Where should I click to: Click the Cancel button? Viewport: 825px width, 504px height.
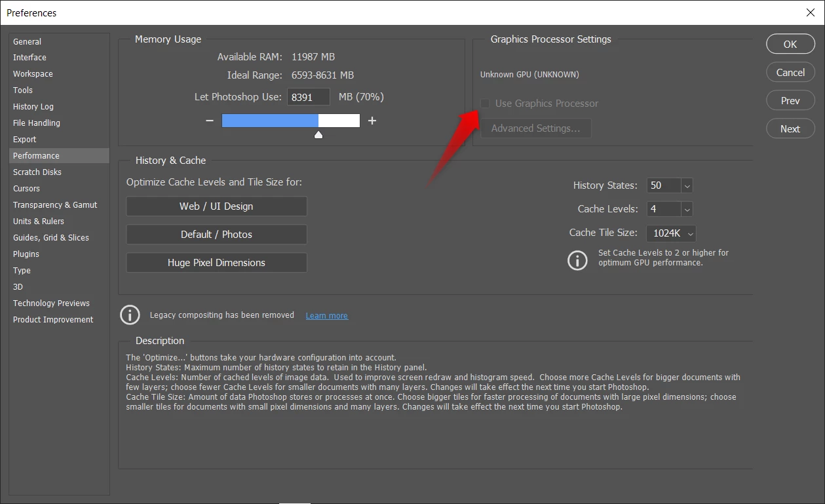(x=790, y=72)
